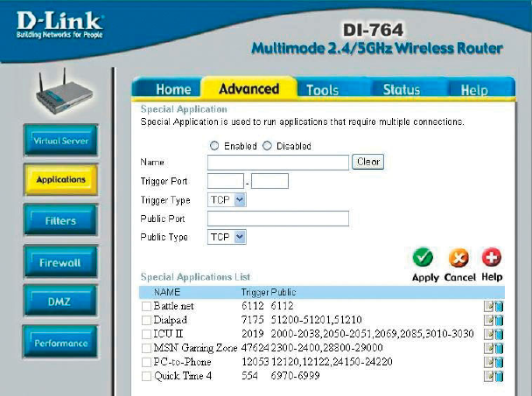
Task: Open the Trigger Type dropdown
Action: pos(227,199)
